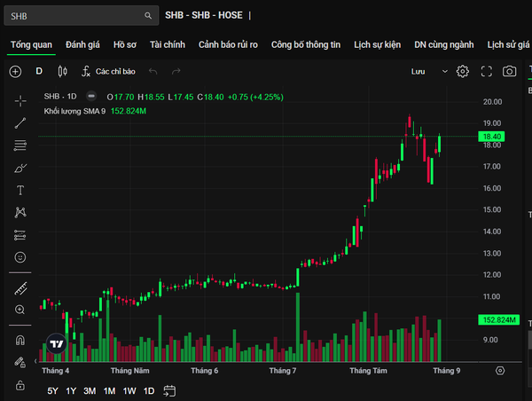Open Các chỉ báo indicators menu

tap(108, 71)
